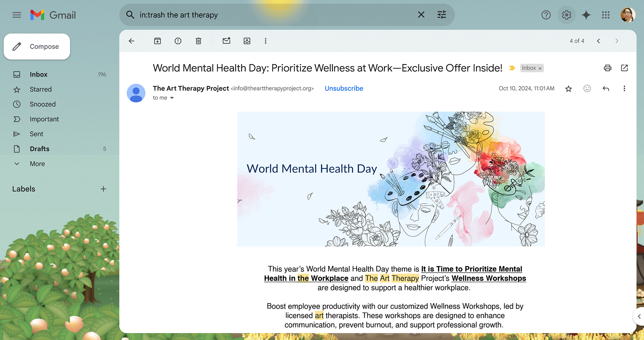Open the Gemini sparkle icon
This screenshot has width=644, height=340.
586,15
